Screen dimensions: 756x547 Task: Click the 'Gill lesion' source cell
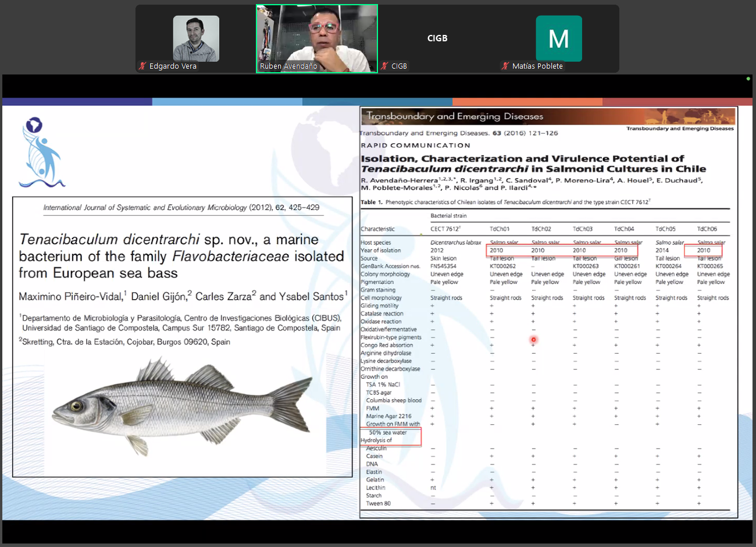point(626,258)
